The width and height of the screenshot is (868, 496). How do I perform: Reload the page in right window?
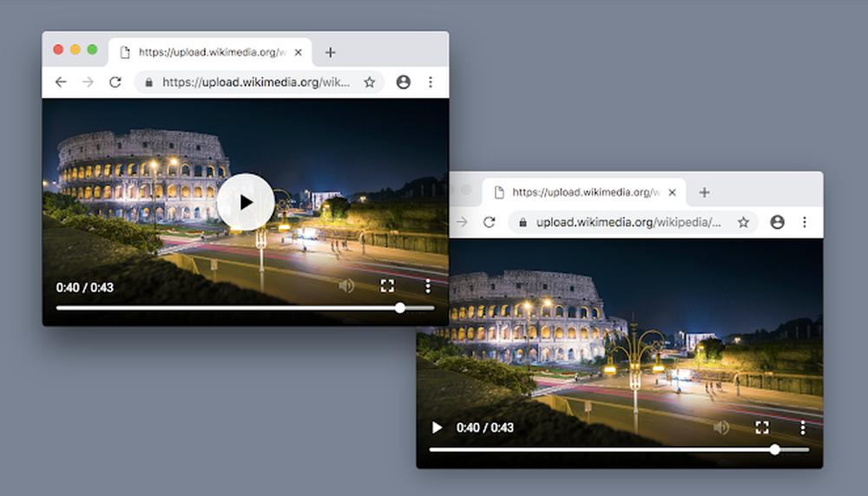pyautogui.click(x=489, y=222)
